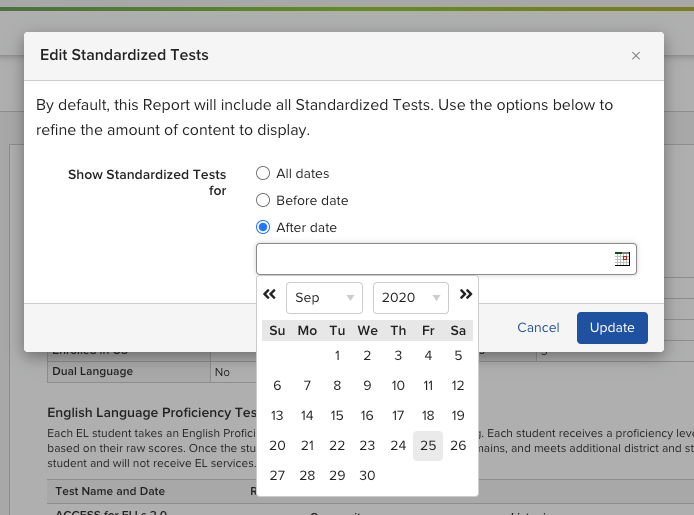Pick day 16 in the calendar
Viewport: 694px width, 515px height.
tap(367, 415)
